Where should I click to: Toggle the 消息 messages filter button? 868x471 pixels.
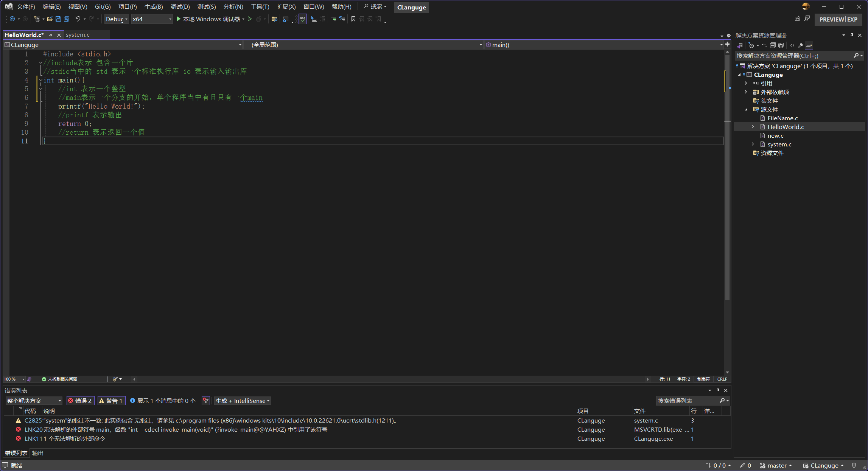(163, 401)
